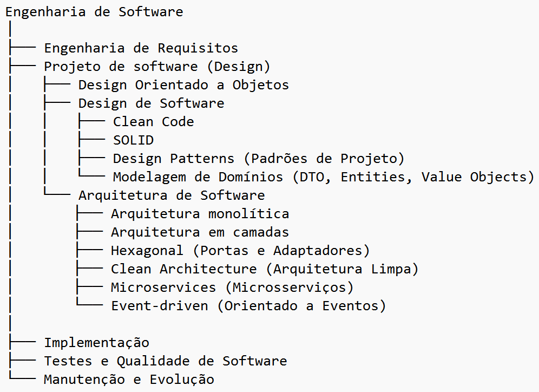Click Projeto de software (Design) node
This screenshot has width=539, height=392.
[x=157, y=67]
